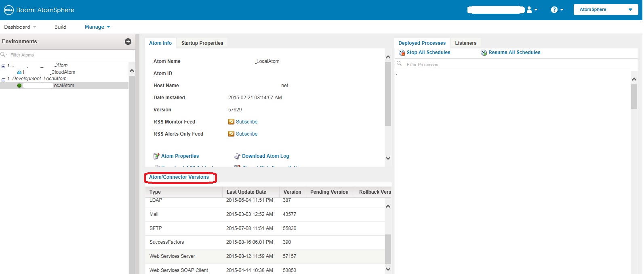
Task: Select the SFTP connector row
Action: click(x=265, y=228)
